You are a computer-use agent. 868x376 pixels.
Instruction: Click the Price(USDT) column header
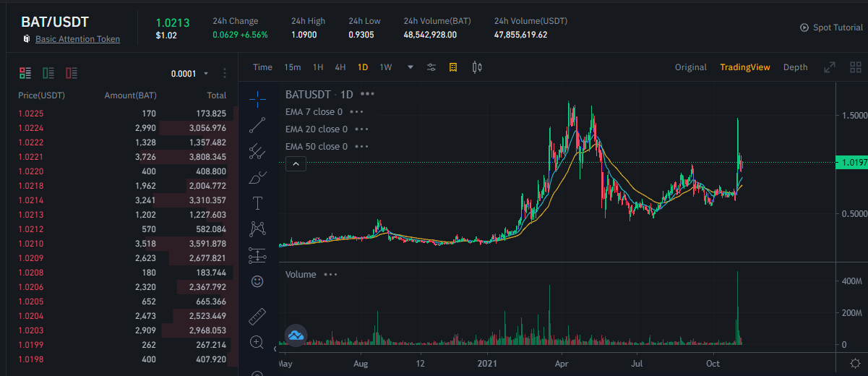[41, 95]
